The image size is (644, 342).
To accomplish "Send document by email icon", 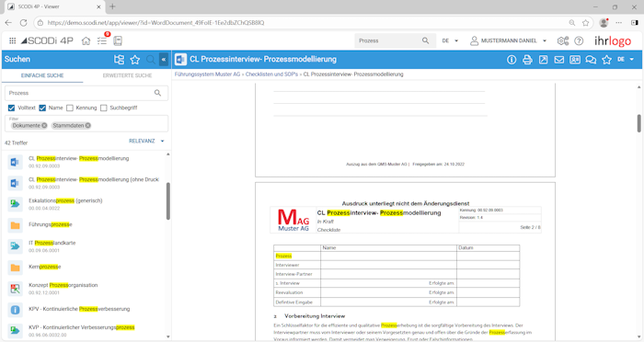I will [x=559, y=60].
